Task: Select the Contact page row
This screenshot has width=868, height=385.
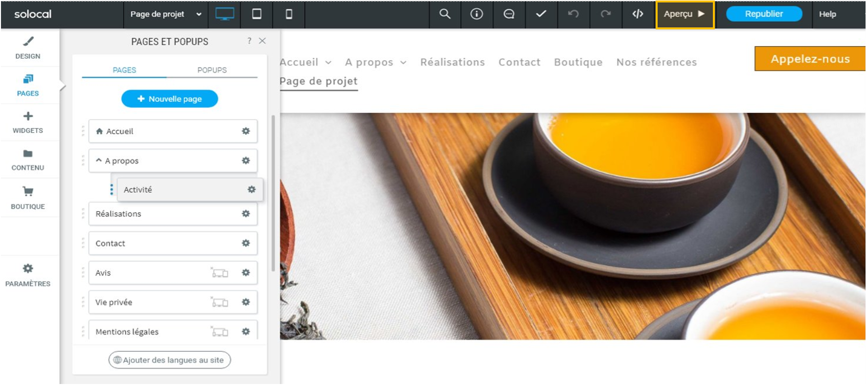Action: pos(173,243)
